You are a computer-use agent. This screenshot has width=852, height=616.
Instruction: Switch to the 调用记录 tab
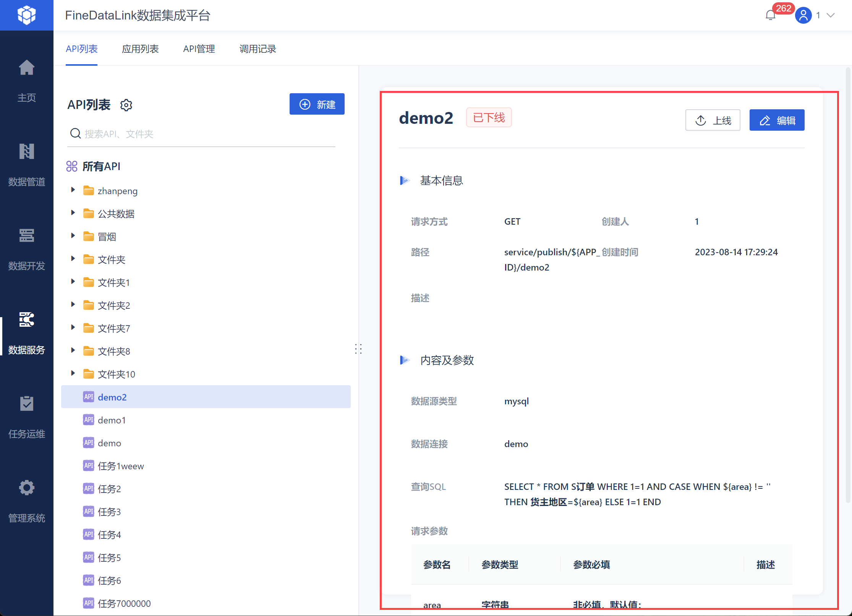click(x=258, y=49)
